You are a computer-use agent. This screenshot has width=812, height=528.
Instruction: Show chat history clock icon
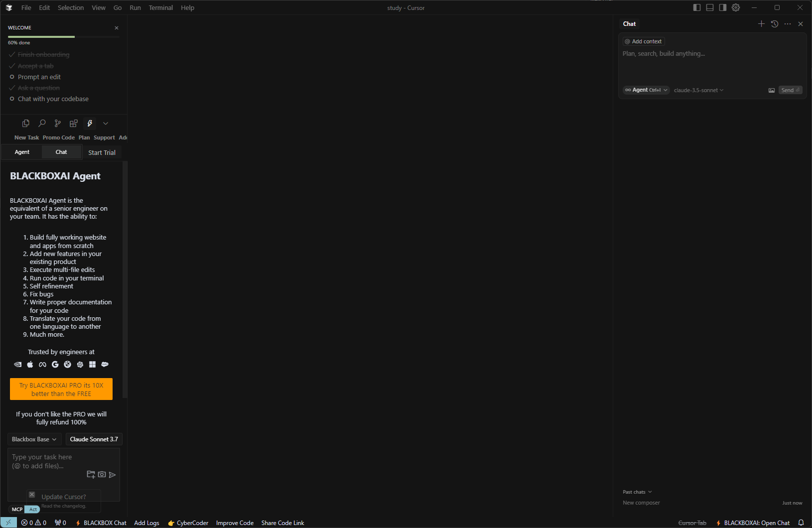click(775, 24)
